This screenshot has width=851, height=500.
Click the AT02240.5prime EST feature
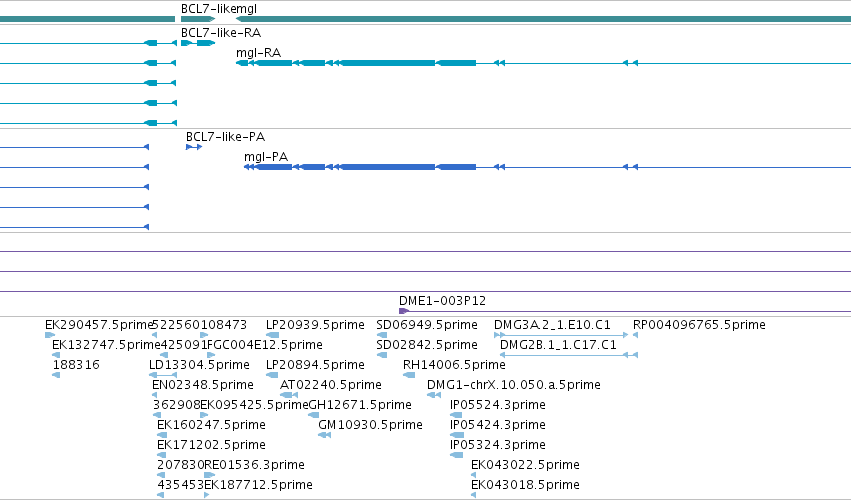point(289,395)
